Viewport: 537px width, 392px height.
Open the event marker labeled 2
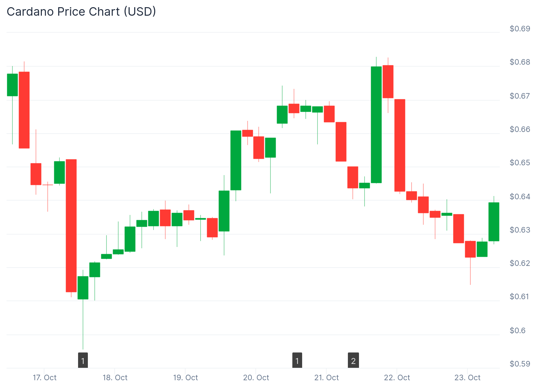point(353,360)
